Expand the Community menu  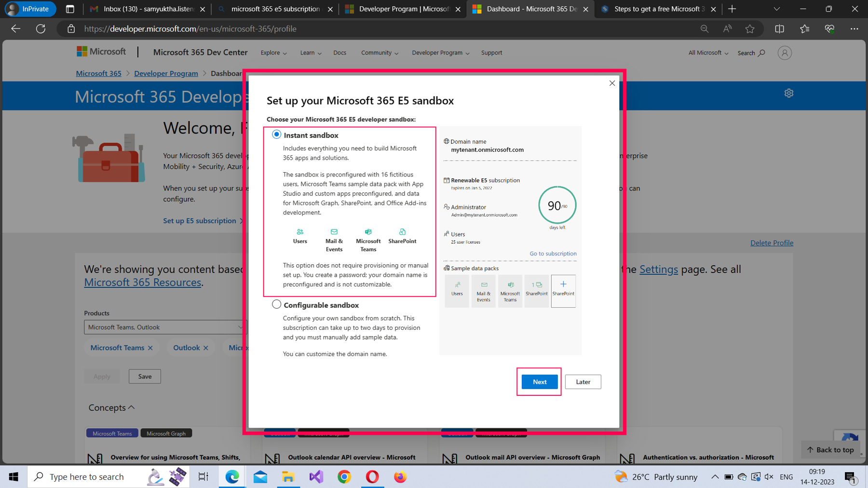380,53
